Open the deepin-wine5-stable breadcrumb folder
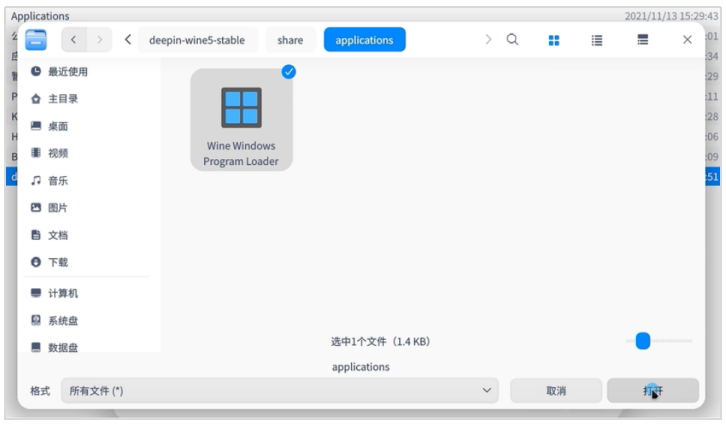This screenshot has height=424, width=726. [x=197, y=40]
